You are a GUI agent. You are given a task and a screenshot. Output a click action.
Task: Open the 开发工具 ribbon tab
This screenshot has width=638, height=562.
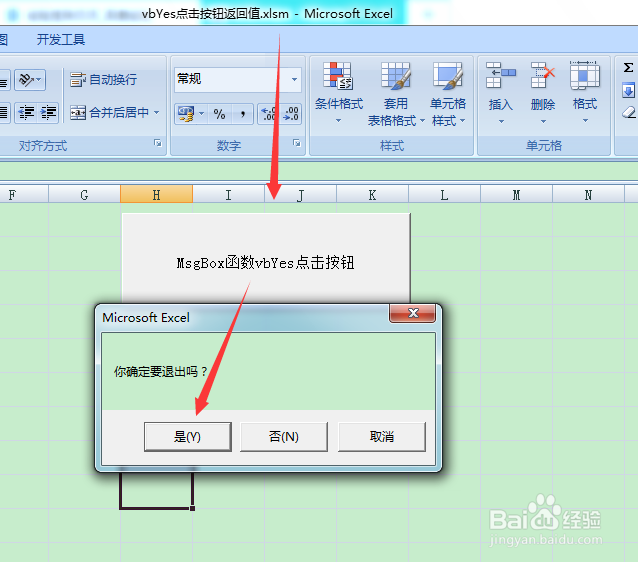tap(61, 39)
